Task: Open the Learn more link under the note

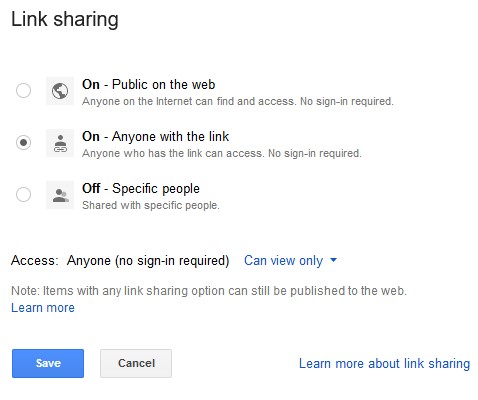Action: point(43,308)
